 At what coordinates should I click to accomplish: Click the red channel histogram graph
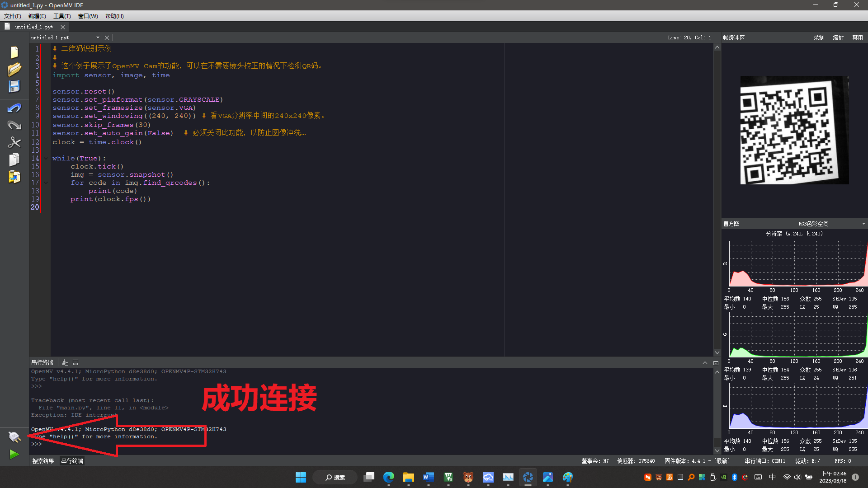798,263
